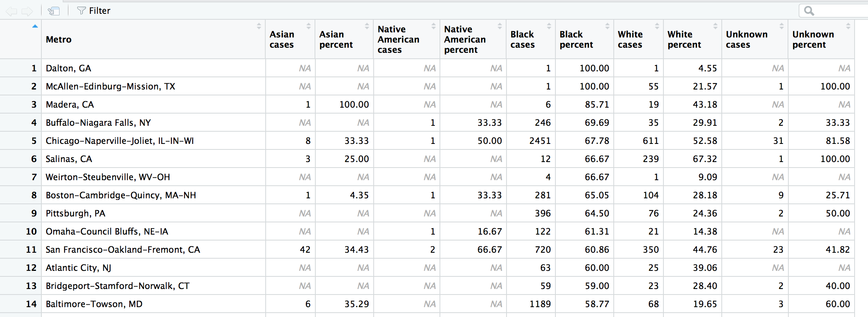
Task: Click the Asian percent header label
Action: 336,39
